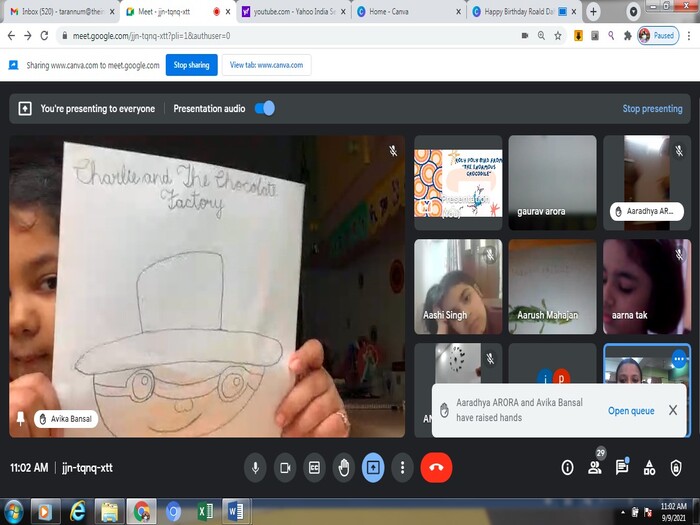This screenshot has height=525, width=700.
Task: Click the meeting code jjn-tqnq-xtt
Action: click(88, 468)
